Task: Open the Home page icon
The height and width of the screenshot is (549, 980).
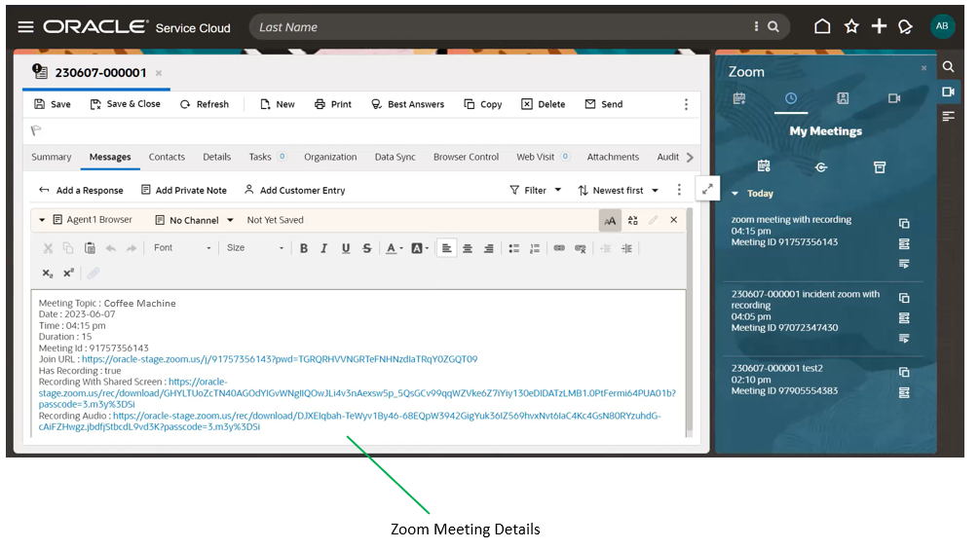Action: (822, 26)
